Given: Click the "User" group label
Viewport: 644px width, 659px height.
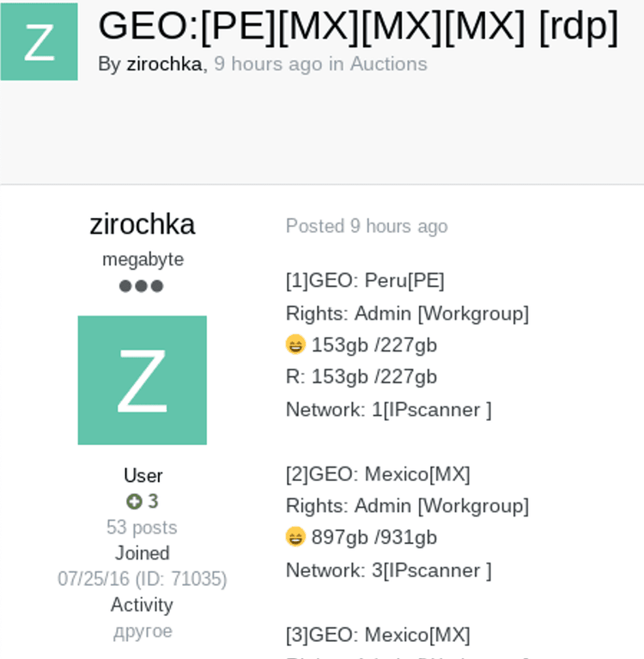Looking at the screenshot, I should pyautogui.click(x=143, y=476).
